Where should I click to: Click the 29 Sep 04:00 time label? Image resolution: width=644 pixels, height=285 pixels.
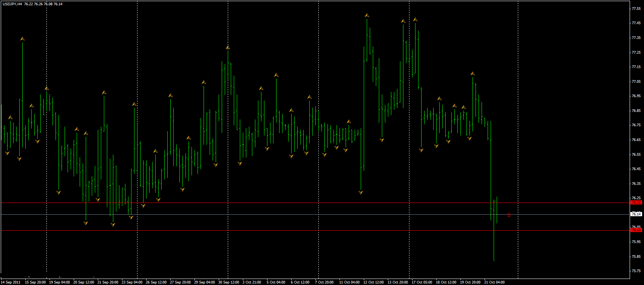pos(205,282)
